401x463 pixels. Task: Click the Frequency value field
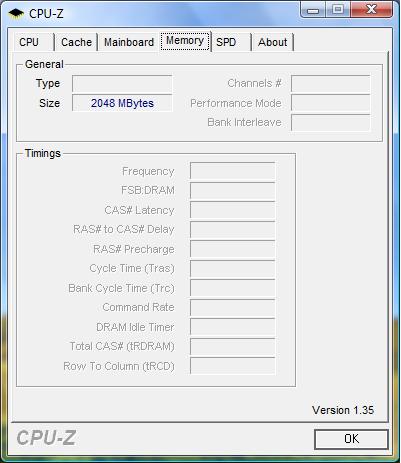coord(233,171)
